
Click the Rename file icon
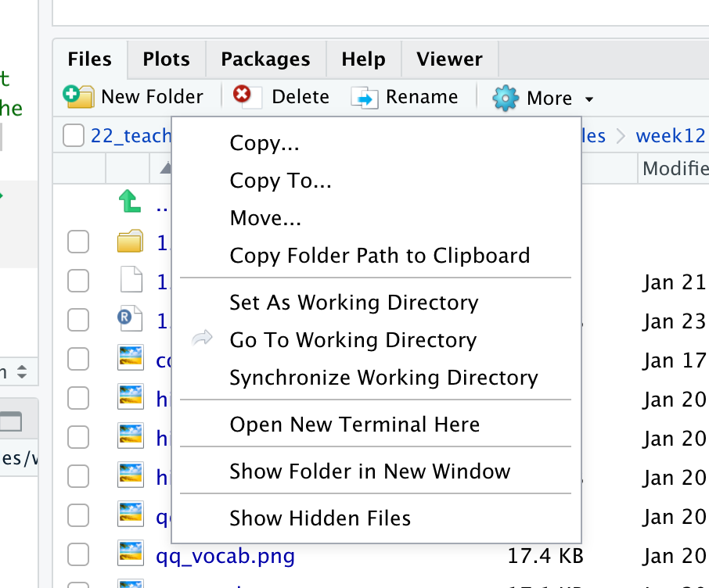[364, 97]
